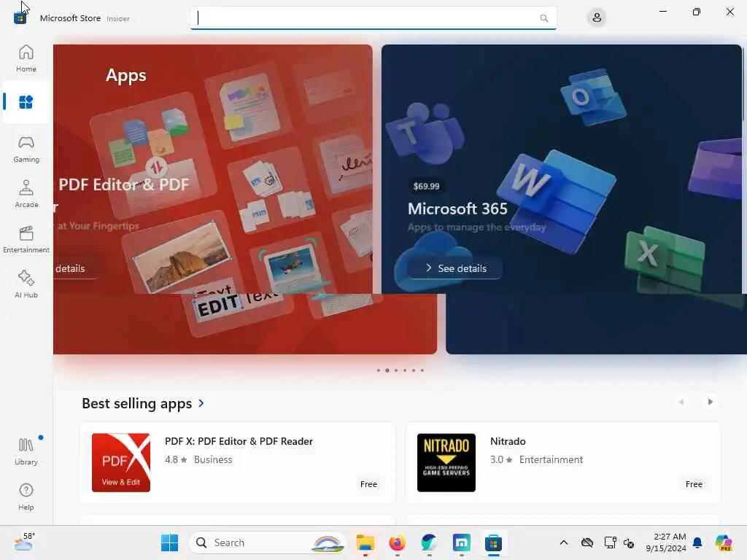Click the taskbar Search box

click(x=268, y=542)
